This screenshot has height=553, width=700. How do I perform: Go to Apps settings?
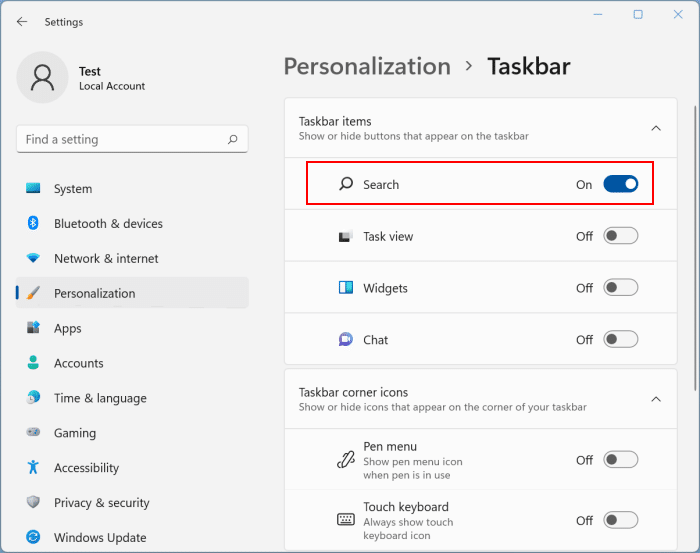132,328
